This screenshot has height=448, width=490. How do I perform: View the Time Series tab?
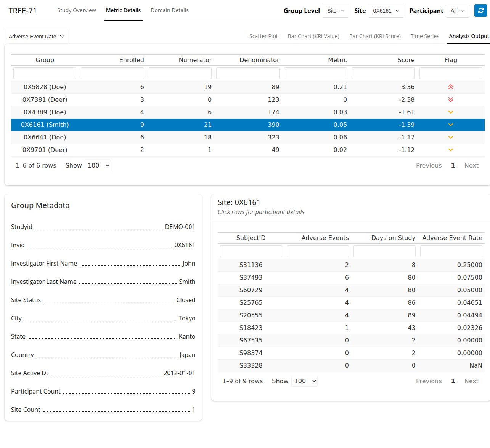424,36
